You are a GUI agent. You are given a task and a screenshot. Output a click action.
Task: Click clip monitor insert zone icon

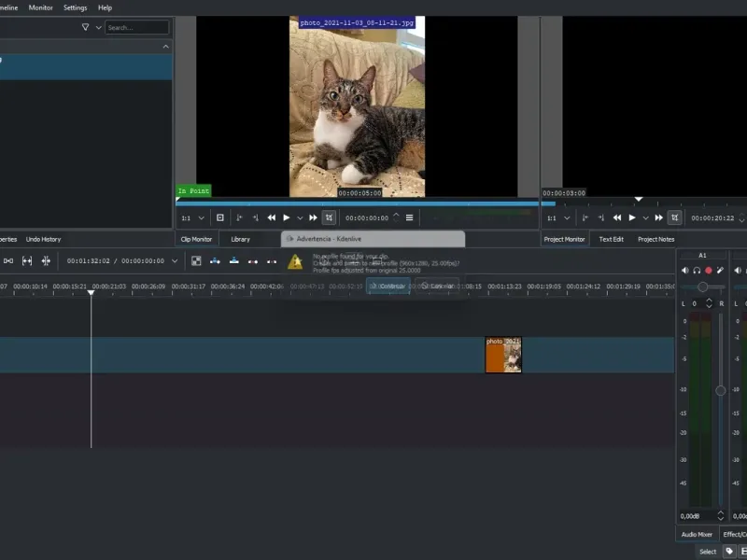(x=220, y=217)
